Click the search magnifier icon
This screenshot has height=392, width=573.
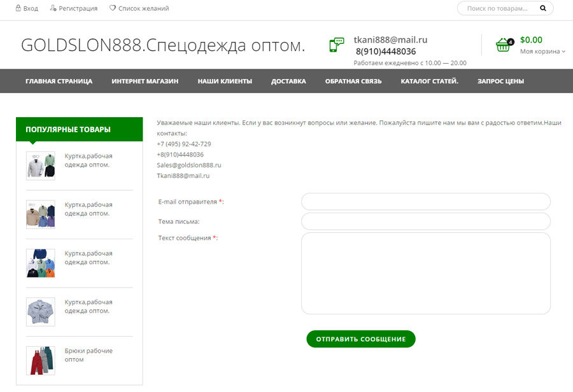(543, 9)
